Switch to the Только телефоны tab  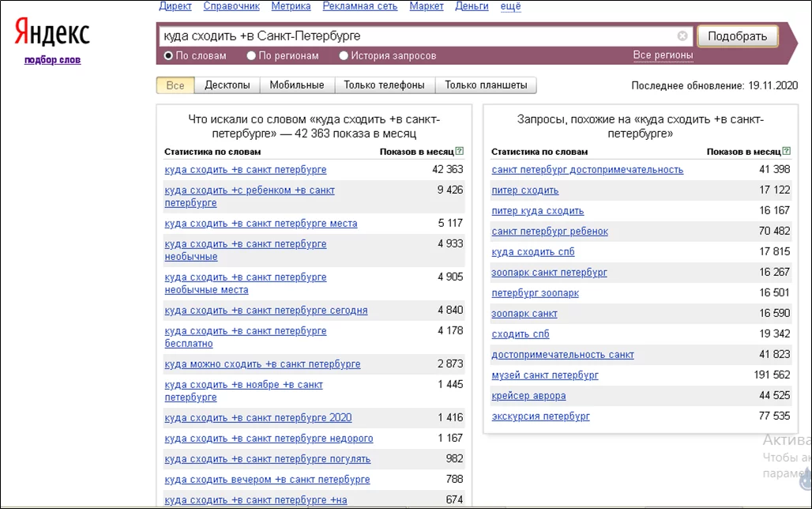coord(384,85)
